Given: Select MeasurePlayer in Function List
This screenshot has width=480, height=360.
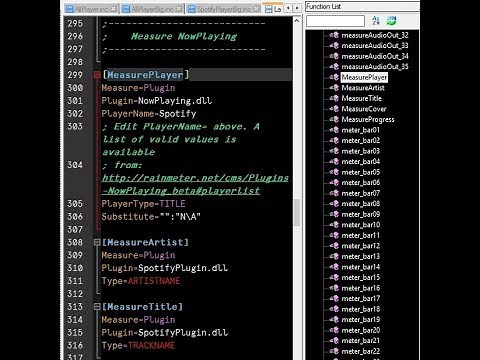Looking at the screenshot, I should coord(364,77).
